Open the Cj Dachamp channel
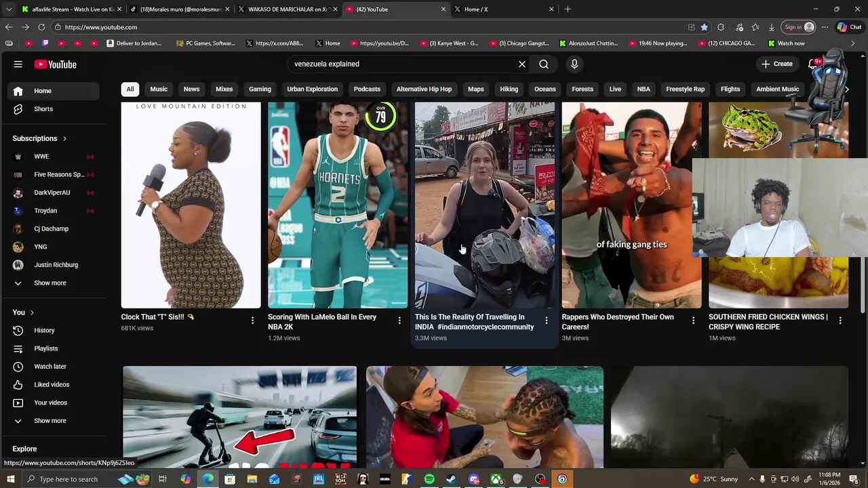868x488 pixels. point(54,229)
